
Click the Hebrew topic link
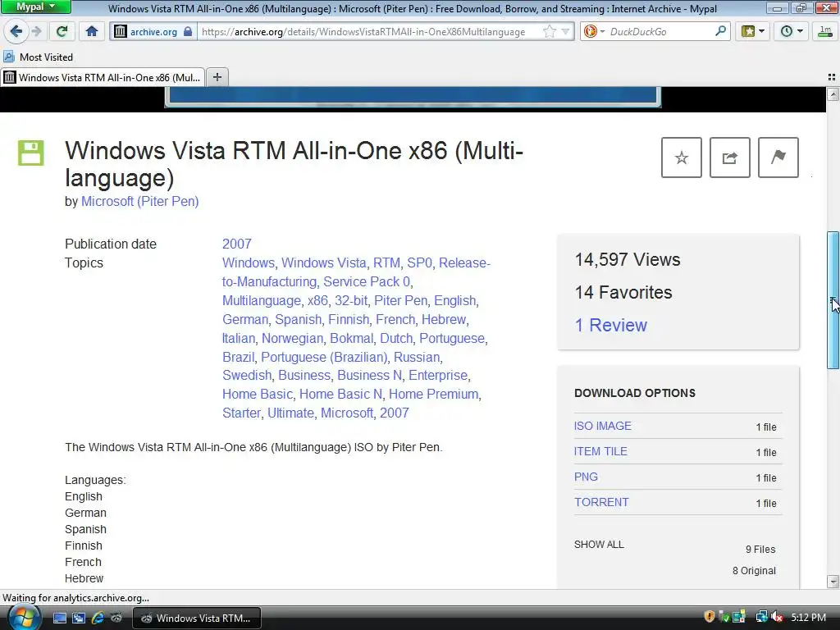(x=444, y=319)
